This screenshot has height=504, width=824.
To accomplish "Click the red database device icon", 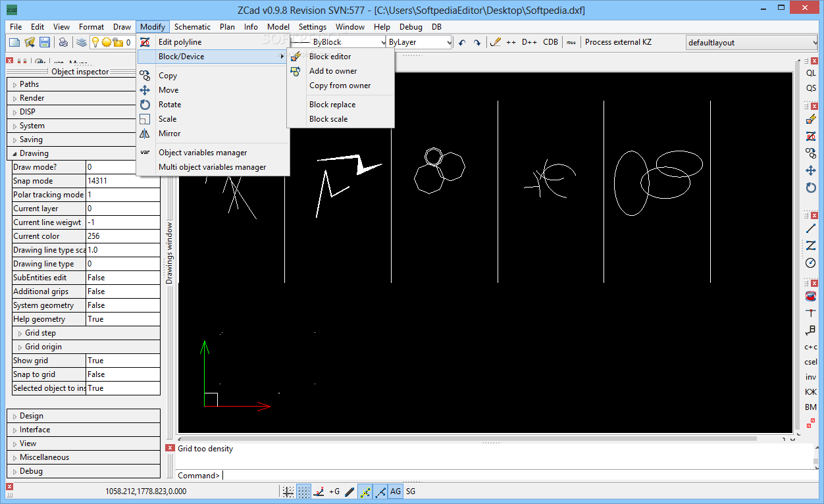I will [811, 296].
